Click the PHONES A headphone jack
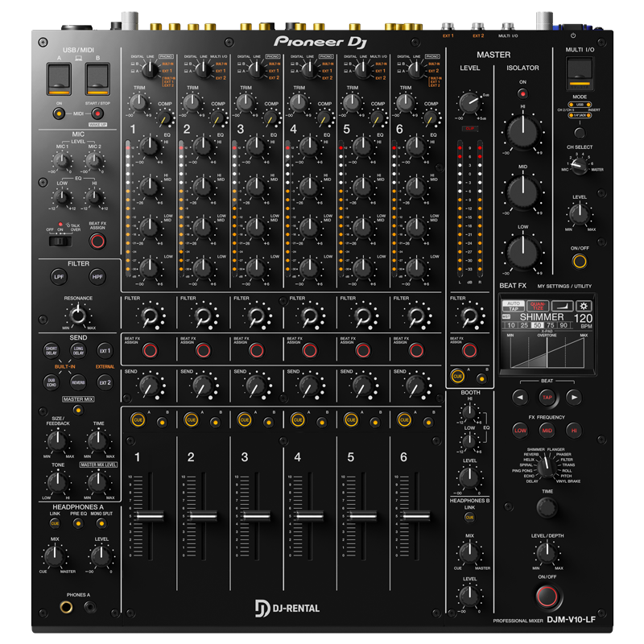This screenshot has width=644, height=644. [x=66, y=607]
